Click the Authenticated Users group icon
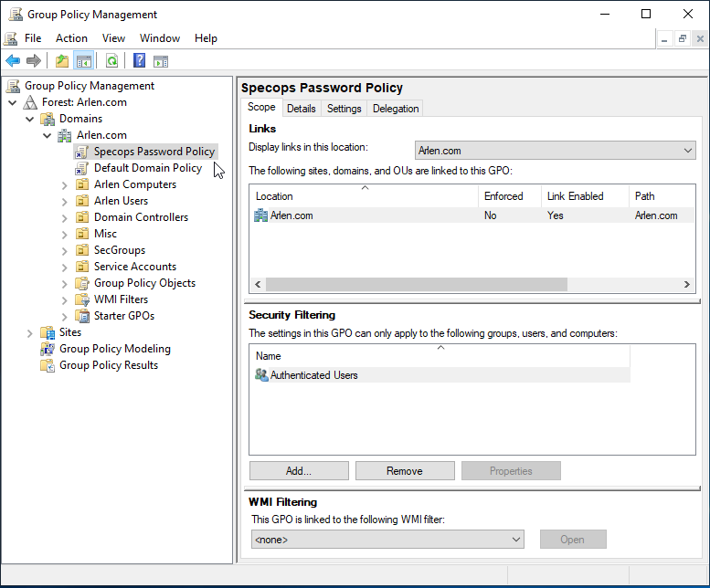 tap(261, 375)
